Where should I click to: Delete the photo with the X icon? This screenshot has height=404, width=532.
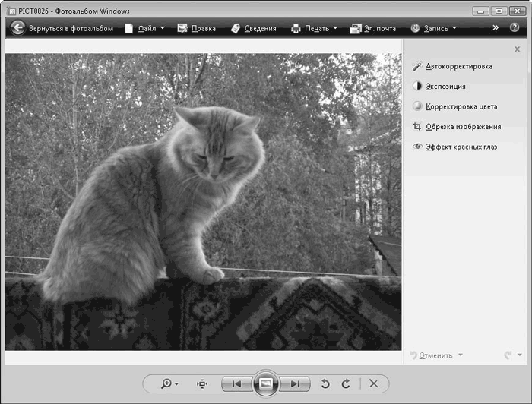coord(373,384)
